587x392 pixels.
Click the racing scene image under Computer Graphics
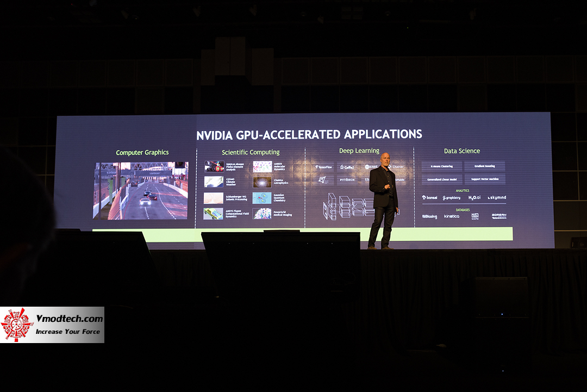coord(140,191)
